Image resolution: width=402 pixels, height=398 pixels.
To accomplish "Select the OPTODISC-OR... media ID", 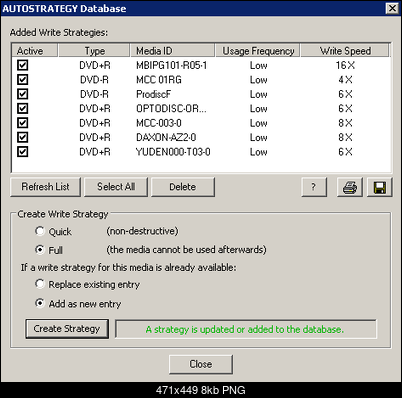I will pos(171,109).
